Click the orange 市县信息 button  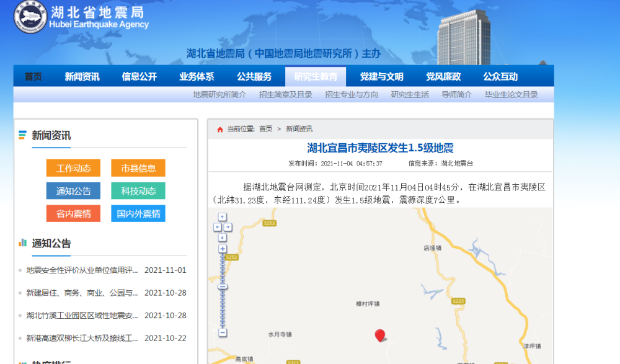coord(138,168)
